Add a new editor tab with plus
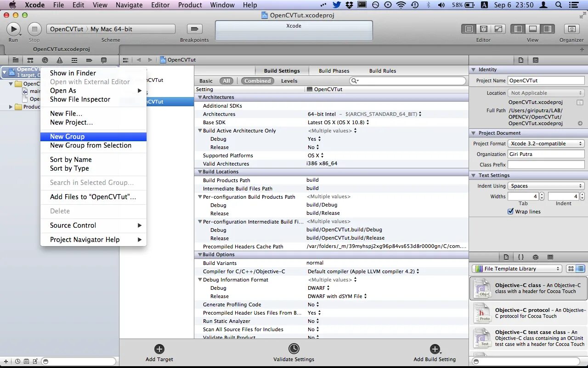This screenshot has height=368, width=588. pyautogui.click(x=582, y=49)
